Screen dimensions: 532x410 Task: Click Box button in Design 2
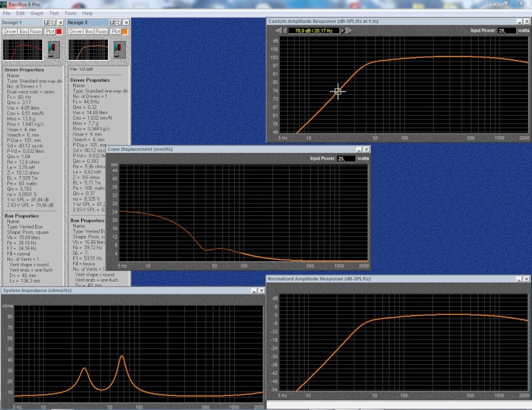click(x=89, y=31)
